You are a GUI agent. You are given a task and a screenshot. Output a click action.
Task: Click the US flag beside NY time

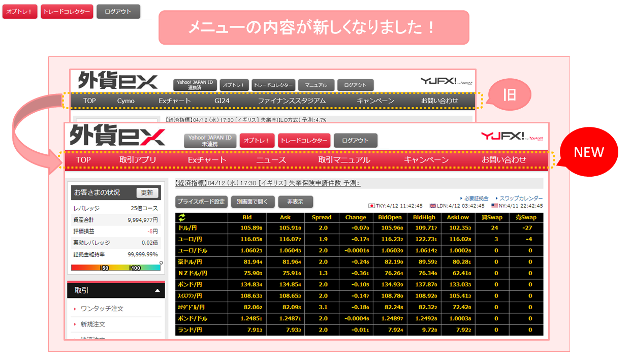click(495, 206)
